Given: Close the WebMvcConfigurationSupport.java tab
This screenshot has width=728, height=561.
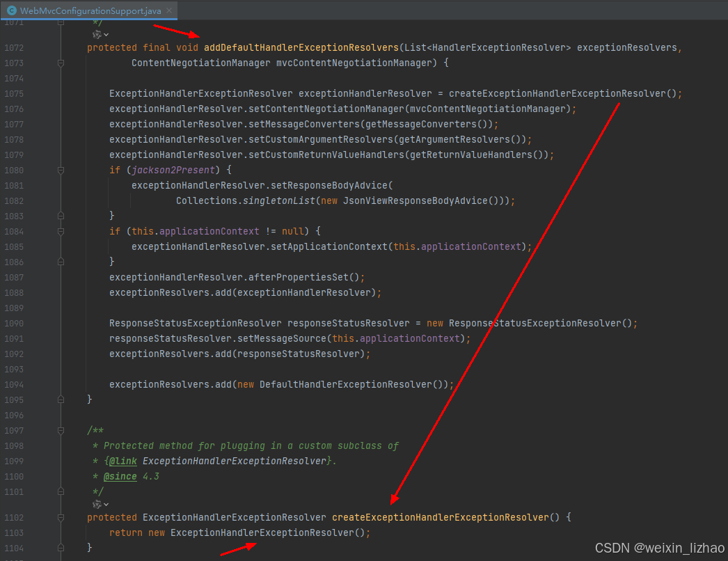Looking at the screenshot, I should pyautogui.click(x=169, y=10).
